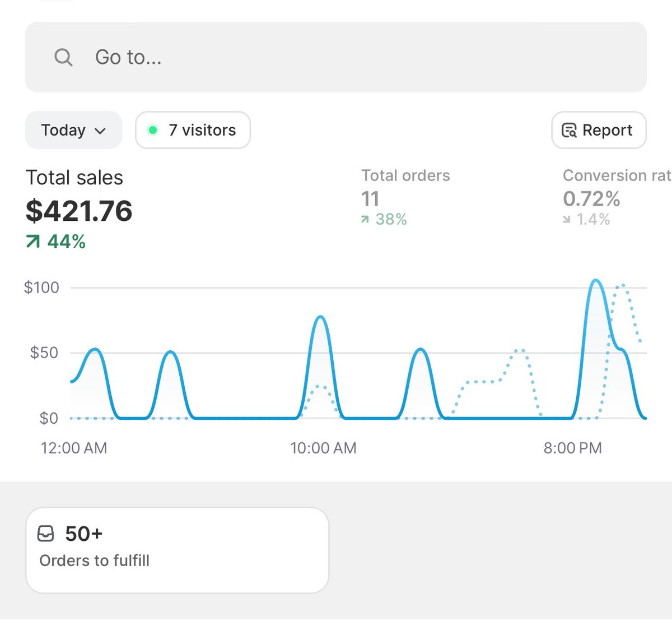Image resolution: width=672 pixels, height=640 pixels.
Task: Click the downward arrow beside 1.4% conversion change
Action: [x=566, y=220]
